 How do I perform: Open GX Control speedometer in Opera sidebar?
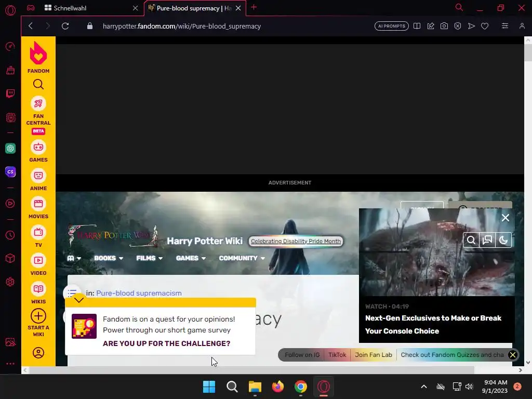click(x=10, y=46)
